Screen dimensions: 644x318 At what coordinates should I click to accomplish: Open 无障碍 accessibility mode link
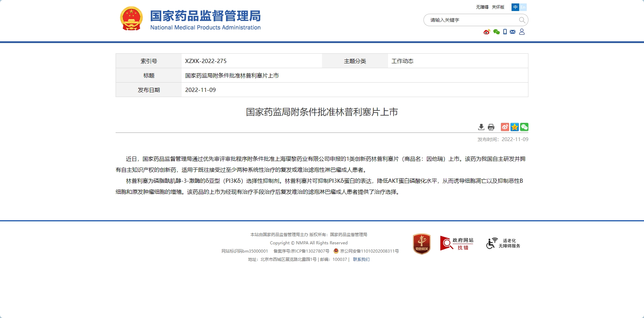click(482, 7)
